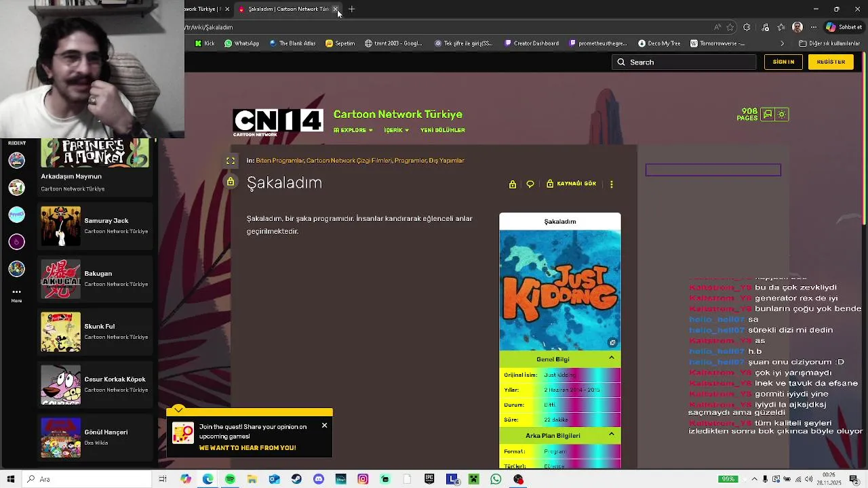Focus the Fandom Search field

[684, 62]
